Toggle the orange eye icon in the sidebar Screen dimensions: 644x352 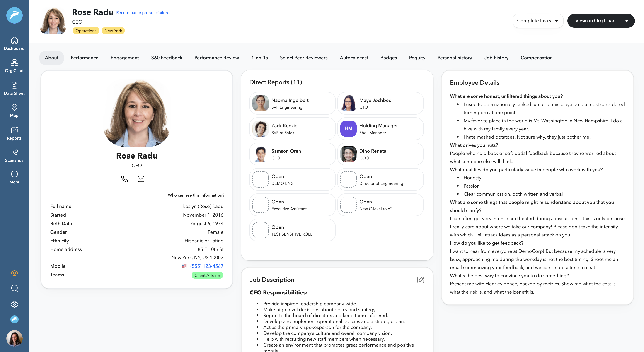pos(14,273)
